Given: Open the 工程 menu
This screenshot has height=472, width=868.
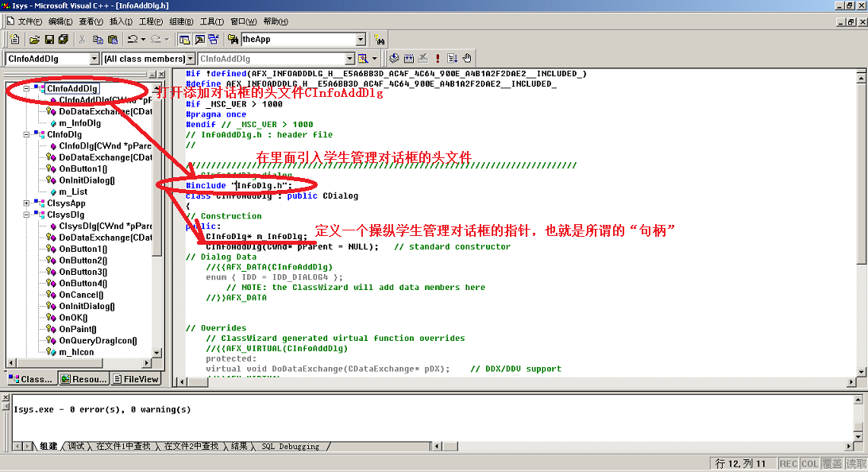Looking at the screenshot, I should (x=151, y=21).
